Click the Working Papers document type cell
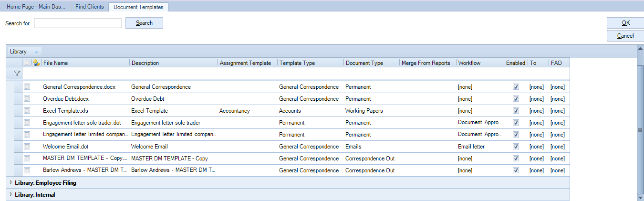Screen dimensions: 644x201 click(x=364, y=111)
